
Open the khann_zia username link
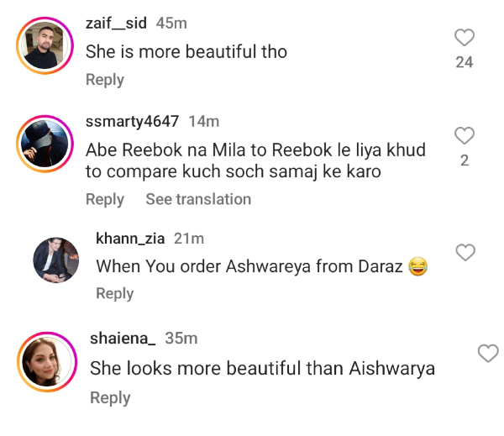(x=130, y=239)
